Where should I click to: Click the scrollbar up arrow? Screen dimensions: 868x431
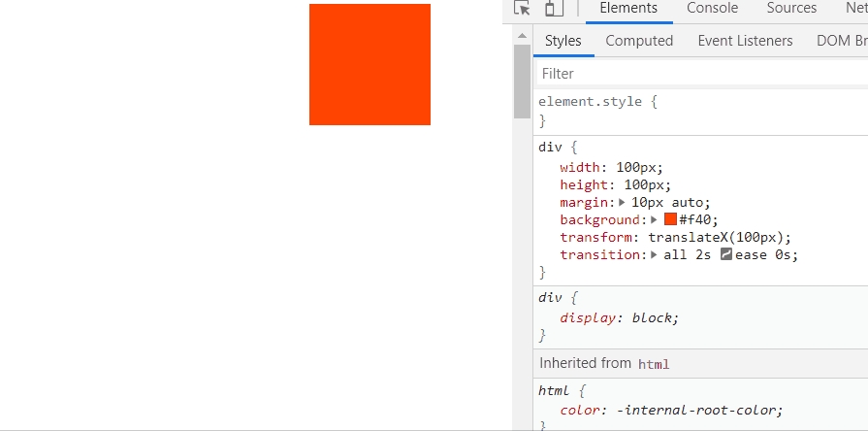(523, 36)
